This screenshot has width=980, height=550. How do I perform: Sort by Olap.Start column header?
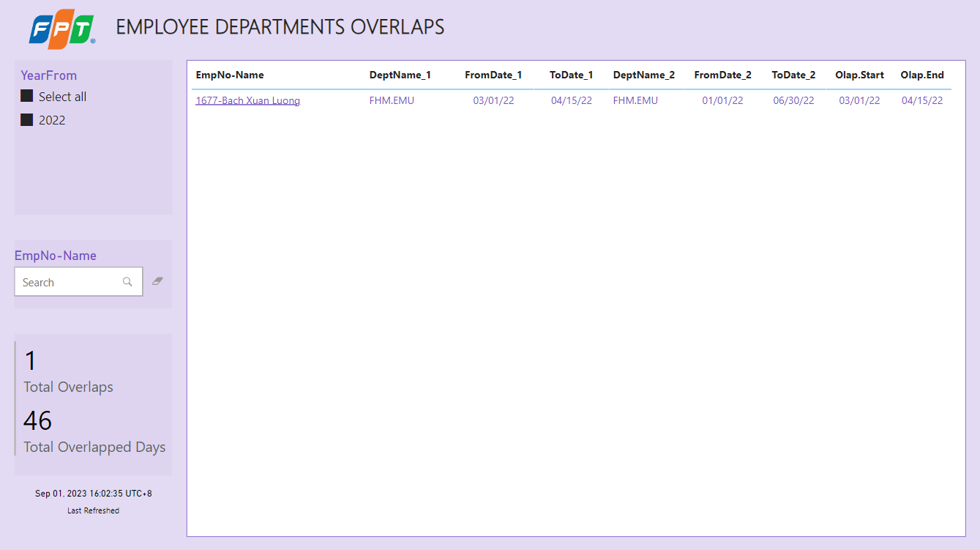click(x=859, y=75)
